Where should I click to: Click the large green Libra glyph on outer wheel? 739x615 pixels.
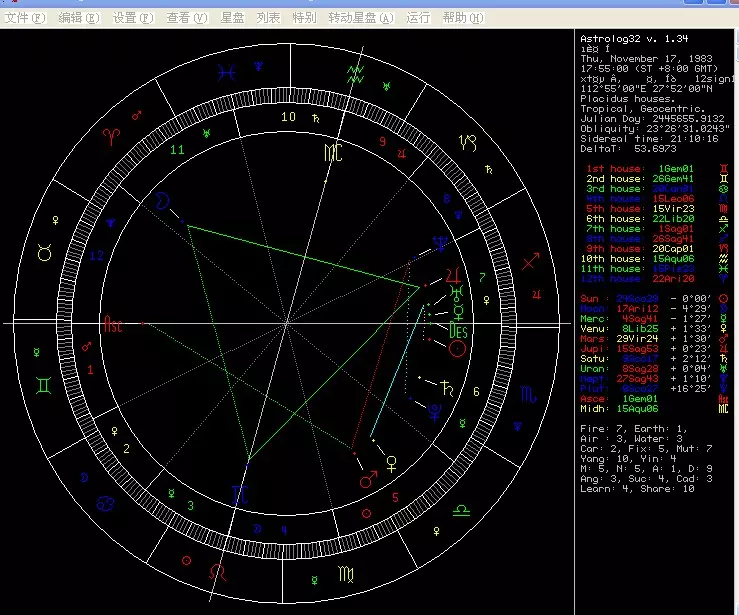point(461,511)
